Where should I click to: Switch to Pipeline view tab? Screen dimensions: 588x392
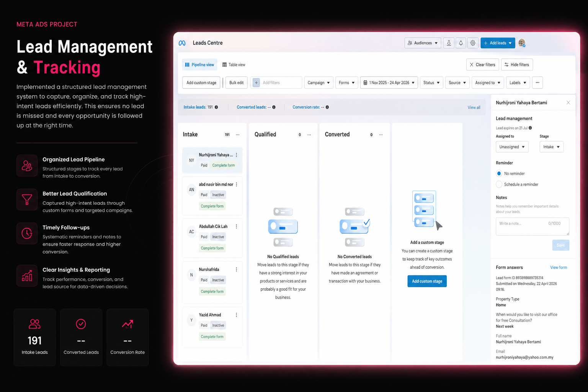(x=199, y=65)
